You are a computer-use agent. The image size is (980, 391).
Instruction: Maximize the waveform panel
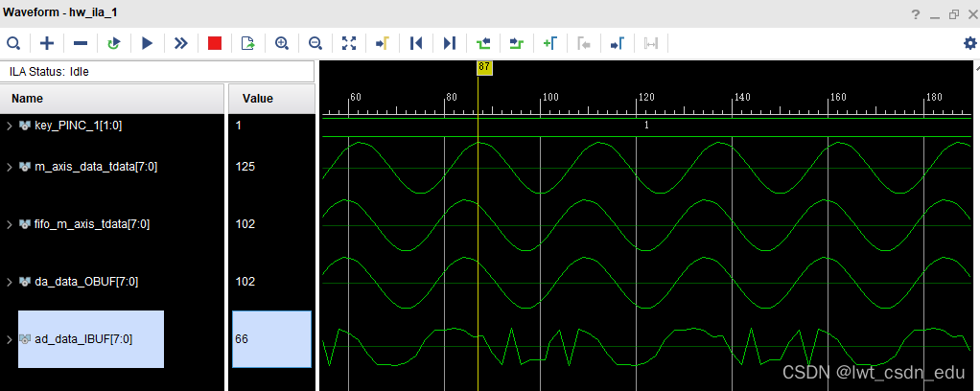click(x=954, y=14)
